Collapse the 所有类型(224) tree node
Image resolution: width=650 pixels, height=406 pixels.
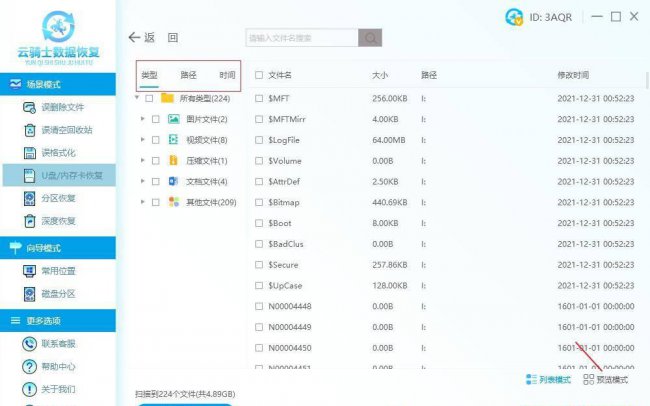137,98
